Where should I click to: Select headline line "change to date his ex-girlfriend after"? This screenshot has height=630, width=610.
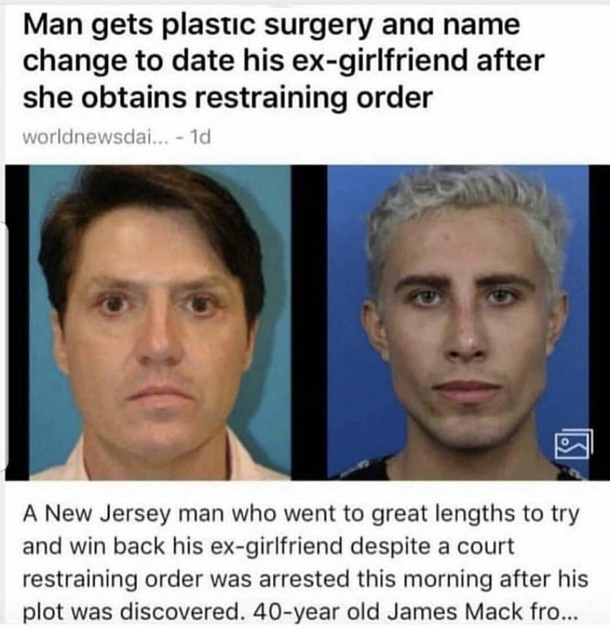[x=283, y=61]
